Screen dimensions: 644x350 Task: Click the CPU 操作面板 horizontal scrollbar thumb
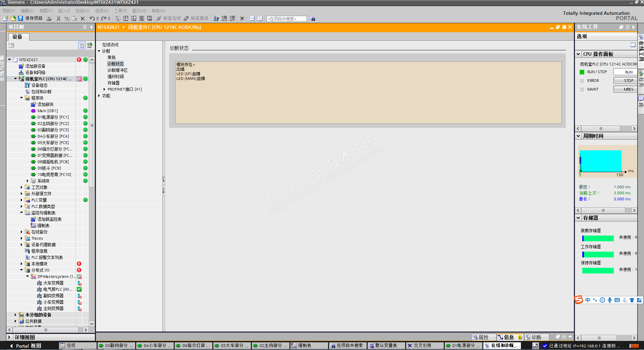601,129
